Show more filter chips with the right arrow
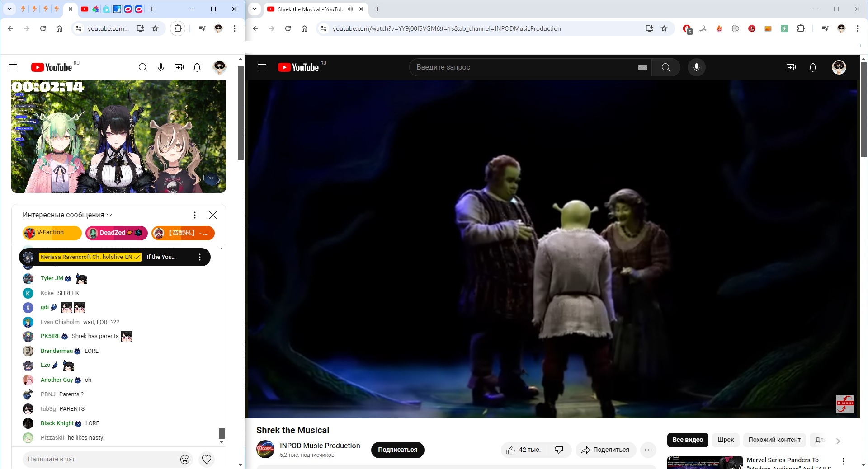Image resolution: width=868 pixels, height=469 pixels. [838, 441]
